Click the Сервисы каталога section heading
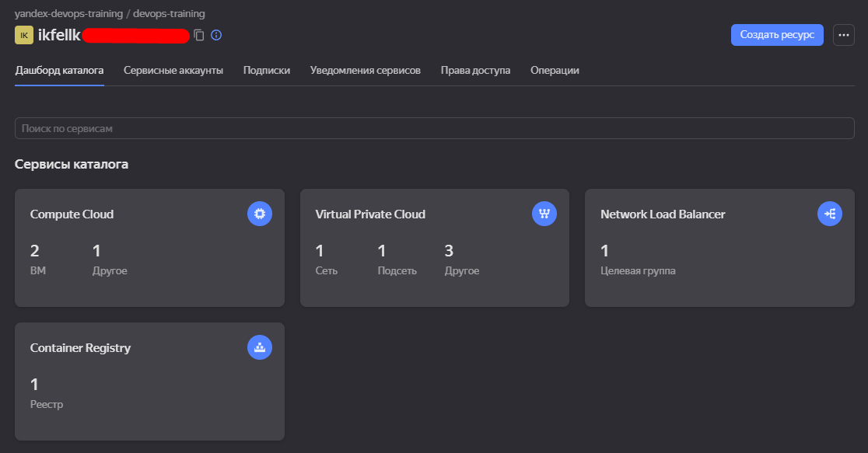868x453 pixels. [72, 164]
